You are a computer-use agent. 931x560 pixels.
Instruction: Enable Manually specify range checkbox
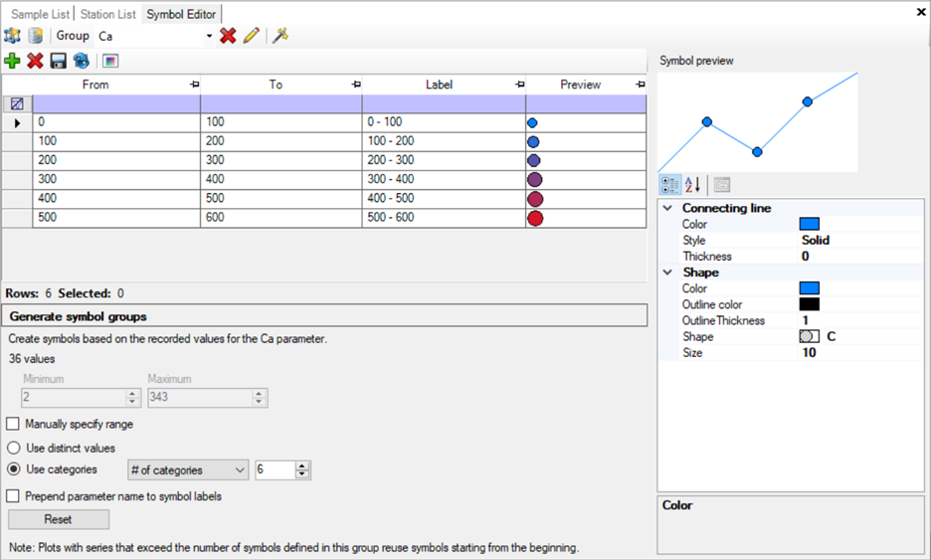[13, 424]
